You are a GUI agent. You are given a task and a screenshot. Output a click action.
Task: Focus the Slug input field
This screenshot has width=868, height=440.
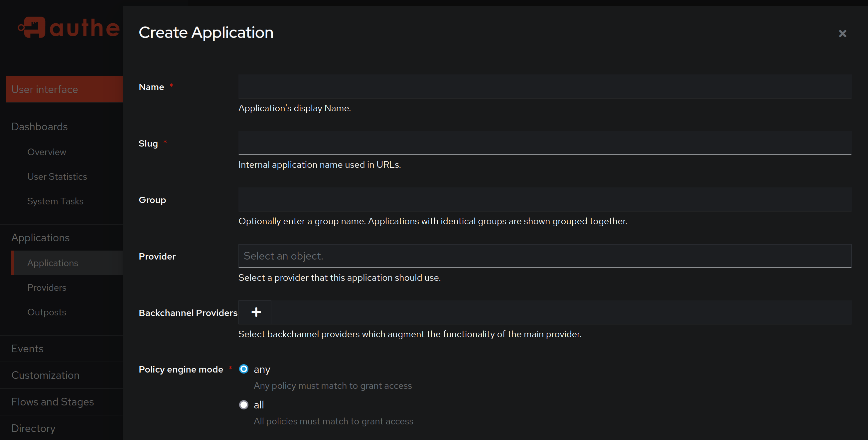coord(544,143)
